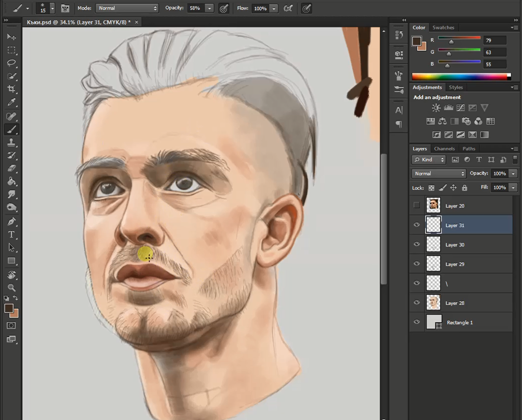Open the brush Mode dropdown
522x420 pixels.
click(127, 8)
